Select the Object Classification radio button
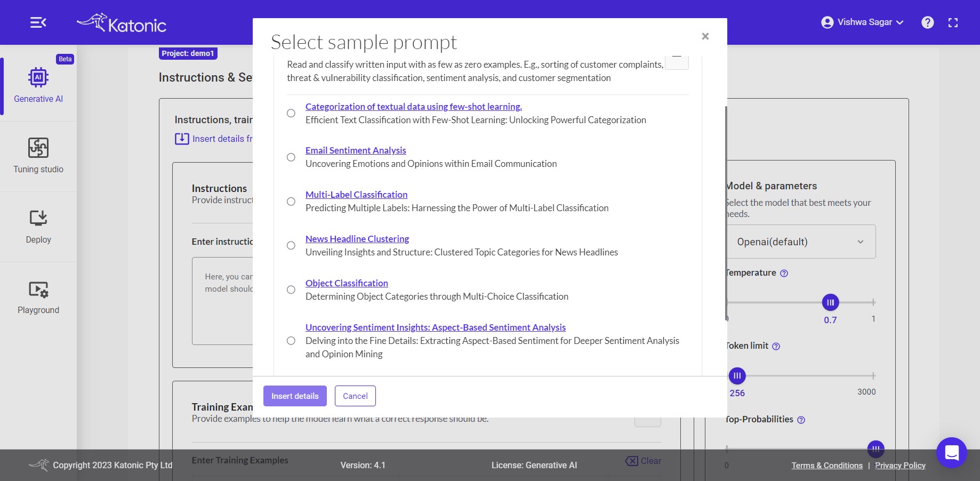The height and width of the screenshot is (481, 980). tap(291, 290)
